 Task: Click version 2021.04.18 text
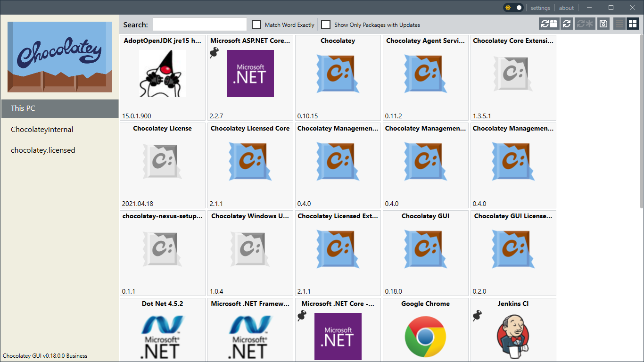(x=137, y=204)
